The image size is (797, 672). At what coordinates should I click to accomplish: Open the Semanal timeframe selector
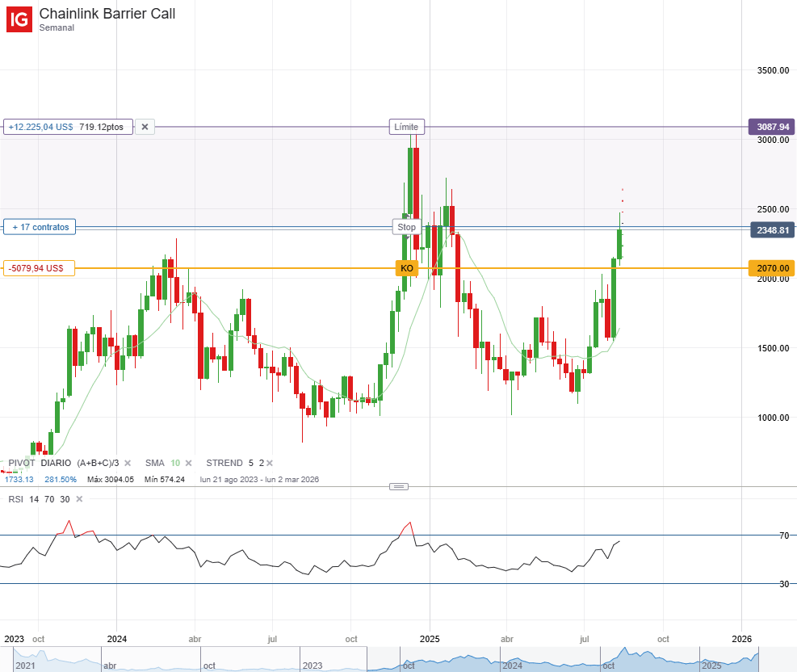click(57, 27)
